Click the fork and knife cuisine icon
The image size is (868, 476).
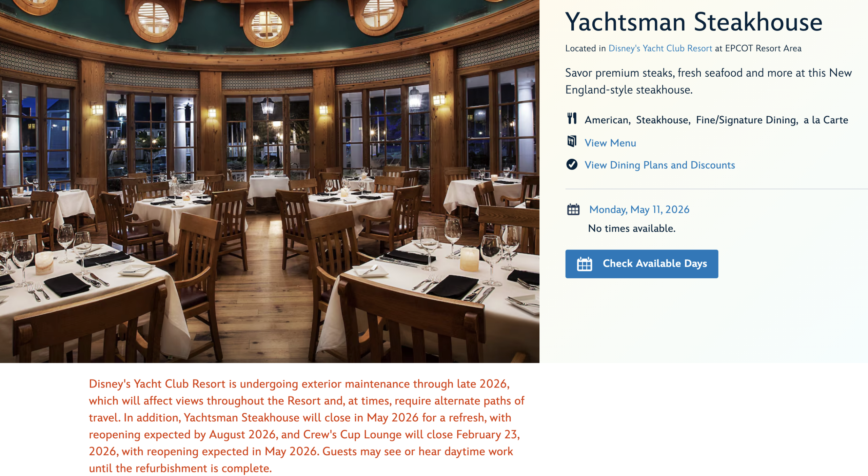[x=572, y=118]
